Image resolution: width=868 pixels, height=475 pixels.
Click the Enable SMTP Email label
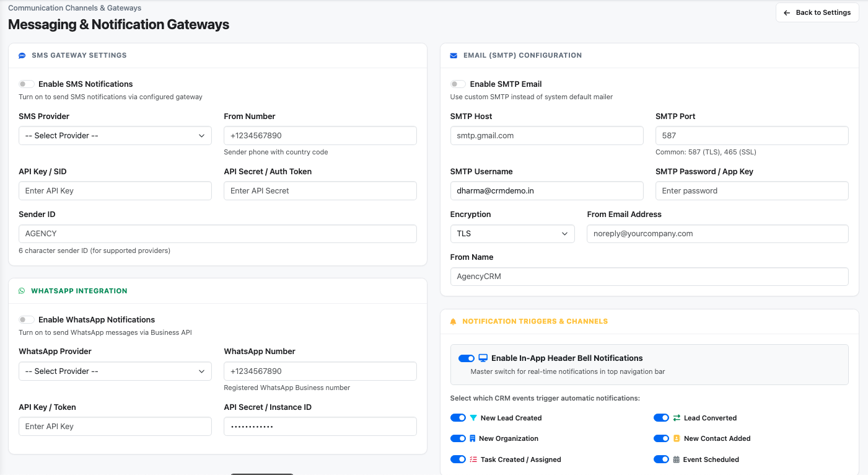click(506, 84)
